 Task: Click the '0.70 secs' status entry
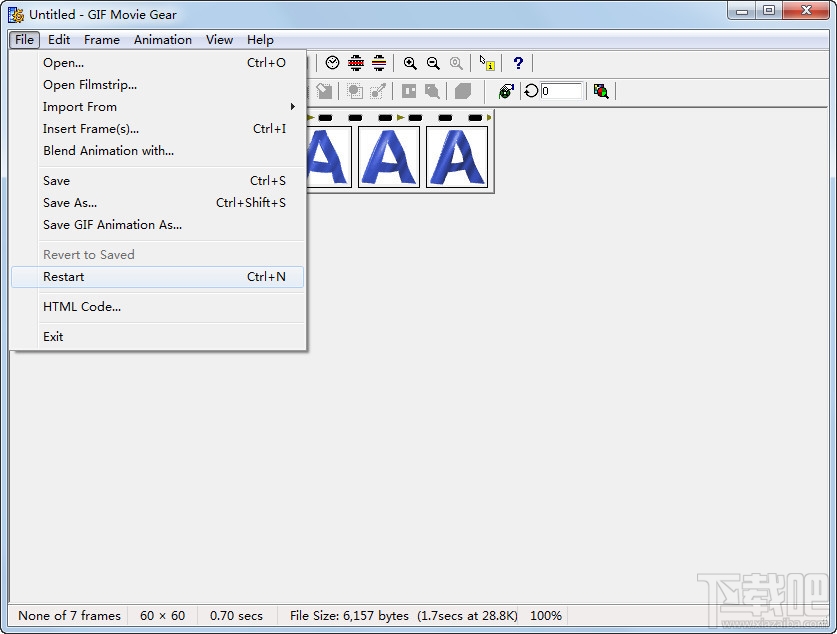pyautogui.click(x=236, y=616)
